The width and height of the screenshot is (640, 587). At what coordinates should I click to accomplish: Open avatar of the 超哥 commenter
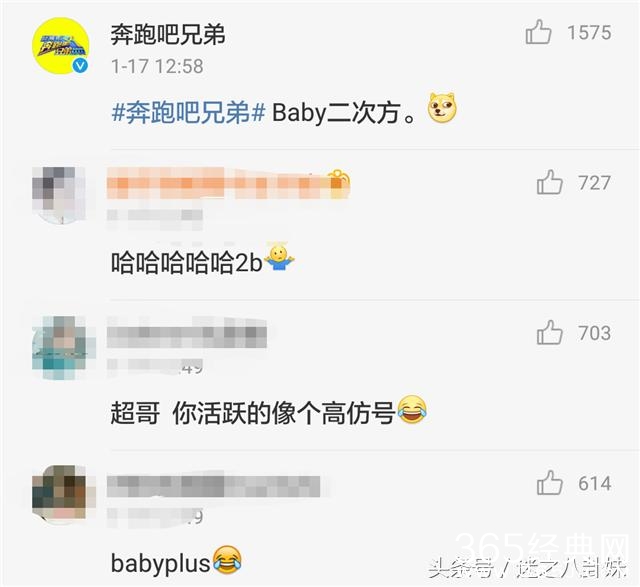(x=60, y=345)
